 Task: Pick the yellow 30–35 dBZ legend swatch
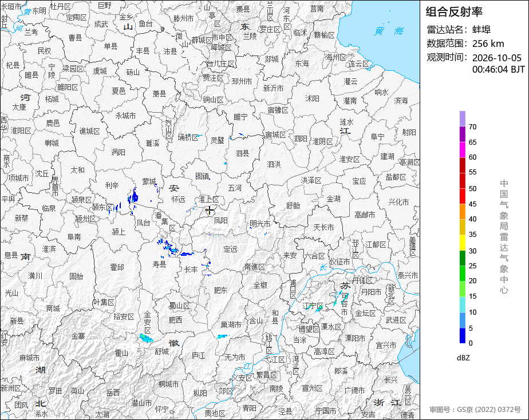463,243
